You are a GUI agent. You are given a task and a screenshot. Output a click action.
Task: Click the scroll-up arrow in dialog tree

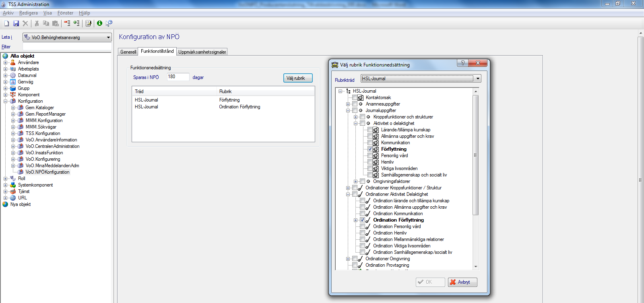coord(475,91)
